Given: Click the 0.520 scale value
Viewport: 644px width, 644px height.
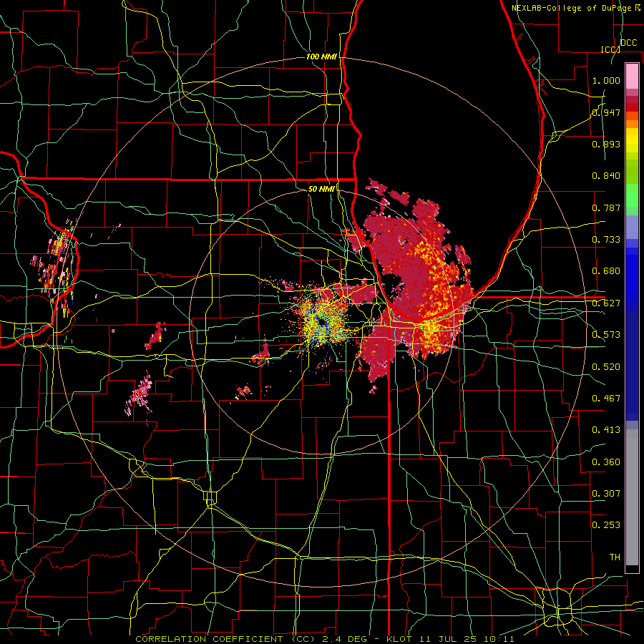Looking at the screenshot, I should (x=606, y=367).
